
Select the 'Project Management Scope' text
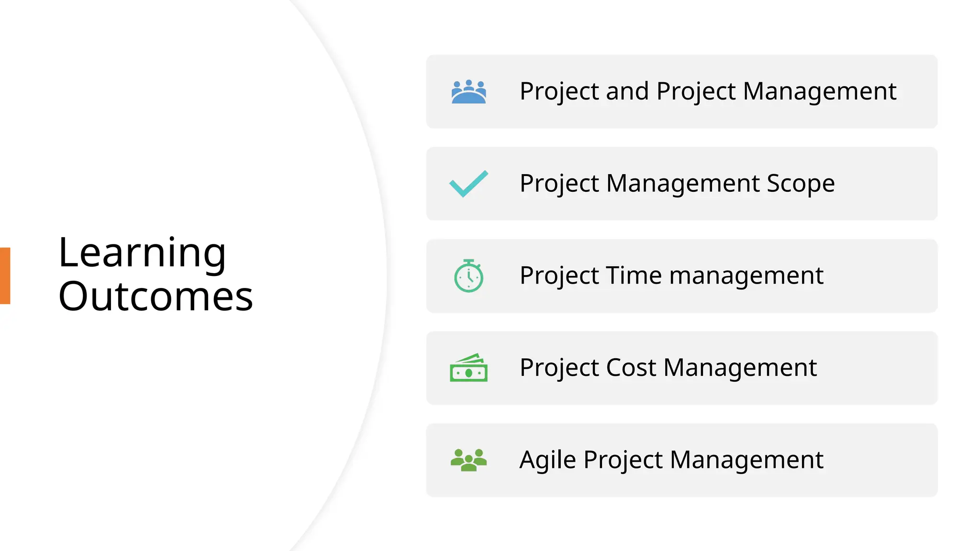tap(677, 184)
